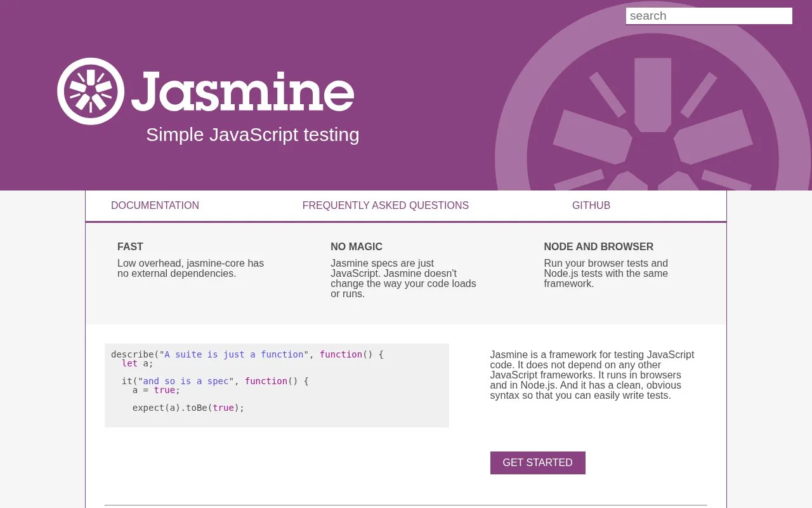
Task: Click text 'Low overhead, jasmine-core has'
Action: pos(190,264)
